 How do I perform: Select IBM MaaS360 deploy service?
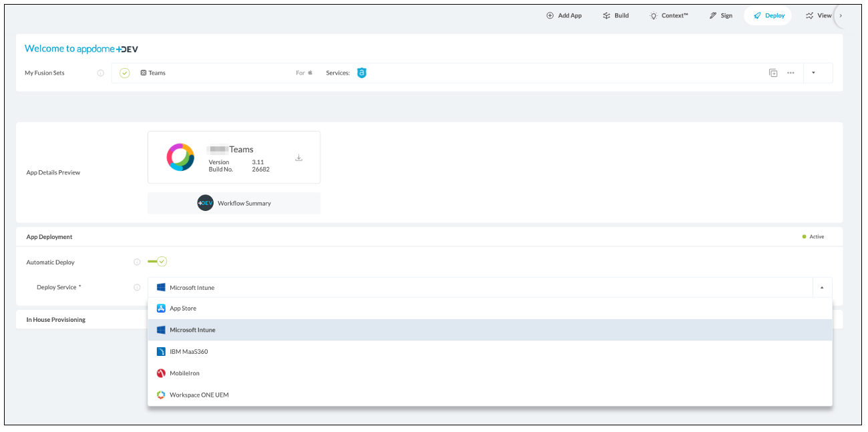pos(490,351)
